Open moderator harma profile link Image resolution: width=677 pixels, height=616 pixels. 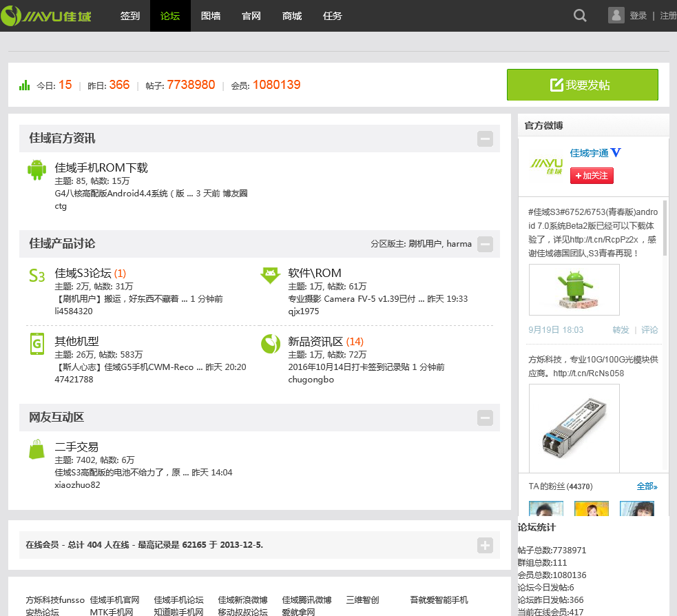coord(459,244)
